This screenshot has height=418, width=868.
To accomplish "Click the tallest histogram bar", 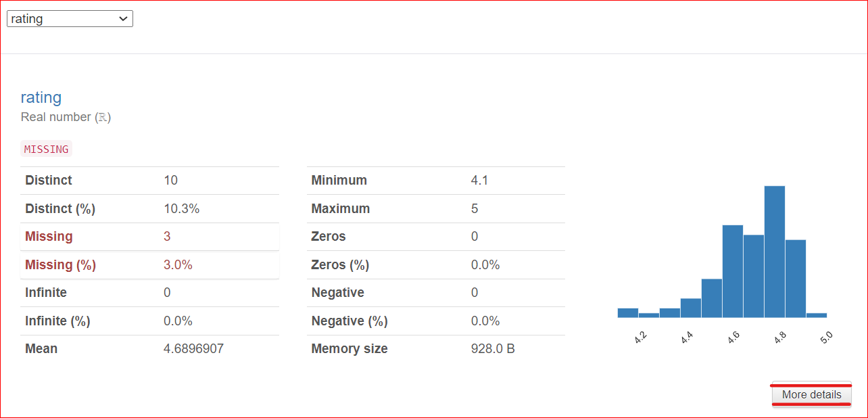I will 775,252.
